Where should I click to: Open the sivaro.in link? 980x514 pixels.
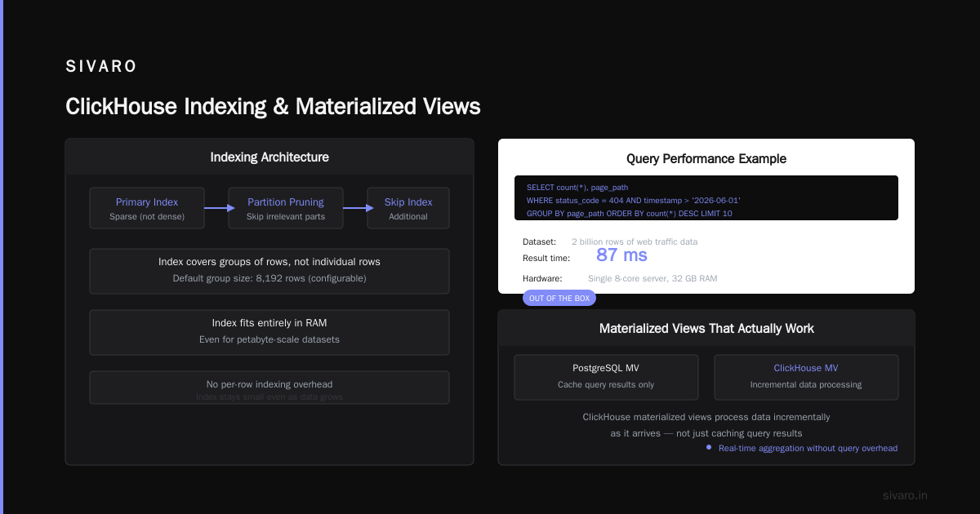[x=906, y=495]
